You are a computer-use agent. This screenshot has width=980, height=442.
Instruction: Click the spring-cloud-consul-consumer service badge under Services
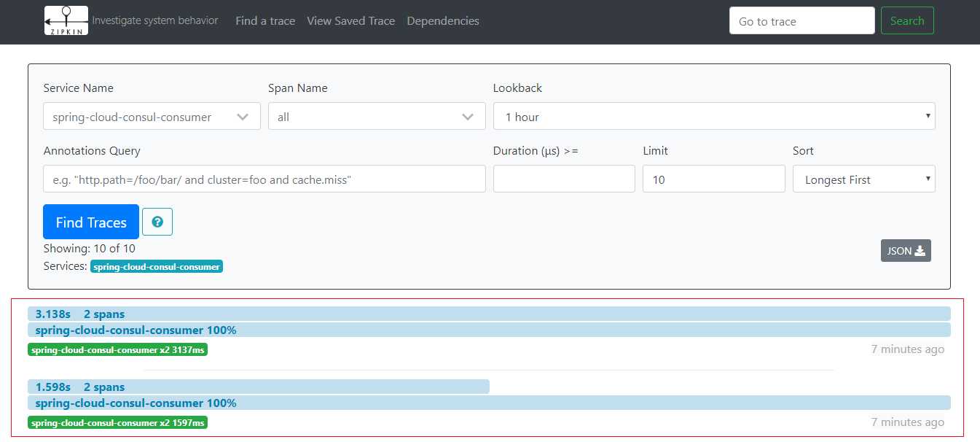tap(157, 267)
